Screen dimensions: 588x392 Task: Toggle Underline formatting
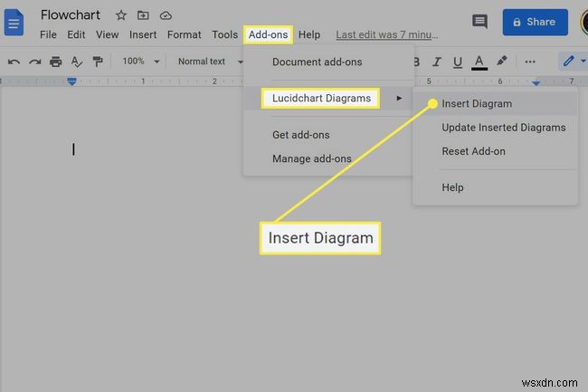[457, 62]
